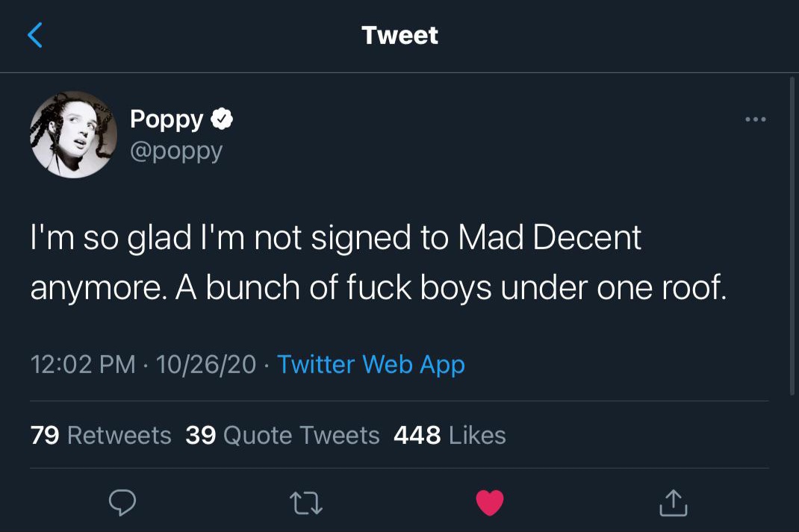Screen dimensions: 799x532
Task: Click the 12:02 PM timestamp
Action: pyautogui.click(x=83, y=365)
